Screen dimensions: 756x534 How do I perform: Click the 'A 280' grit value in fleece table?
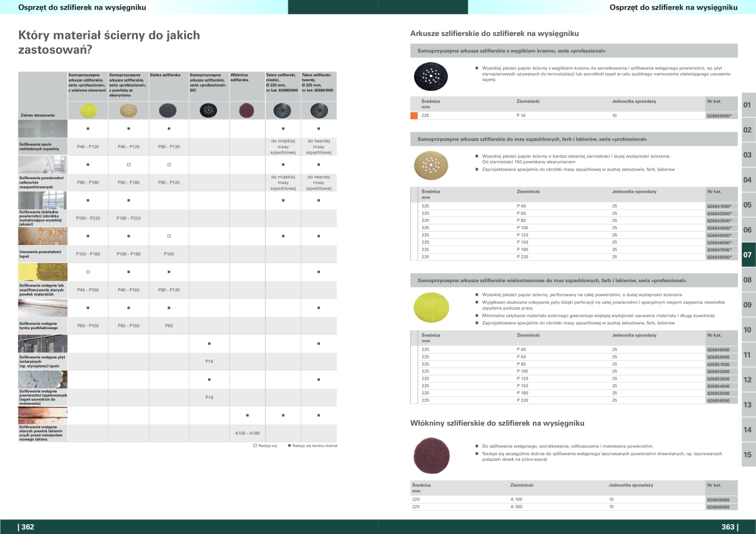(x=516, y=507)
